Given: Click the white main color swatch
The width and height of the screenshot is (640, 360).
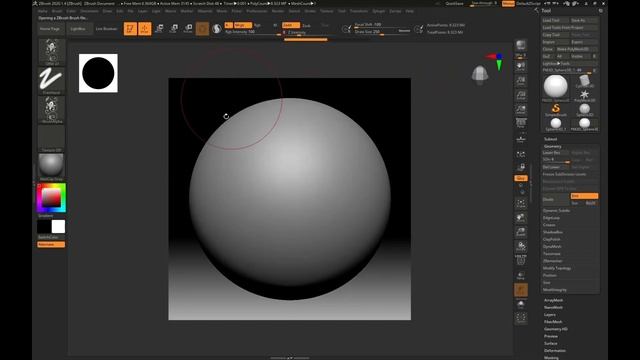Looking at the screenshot, I should 58,227.
